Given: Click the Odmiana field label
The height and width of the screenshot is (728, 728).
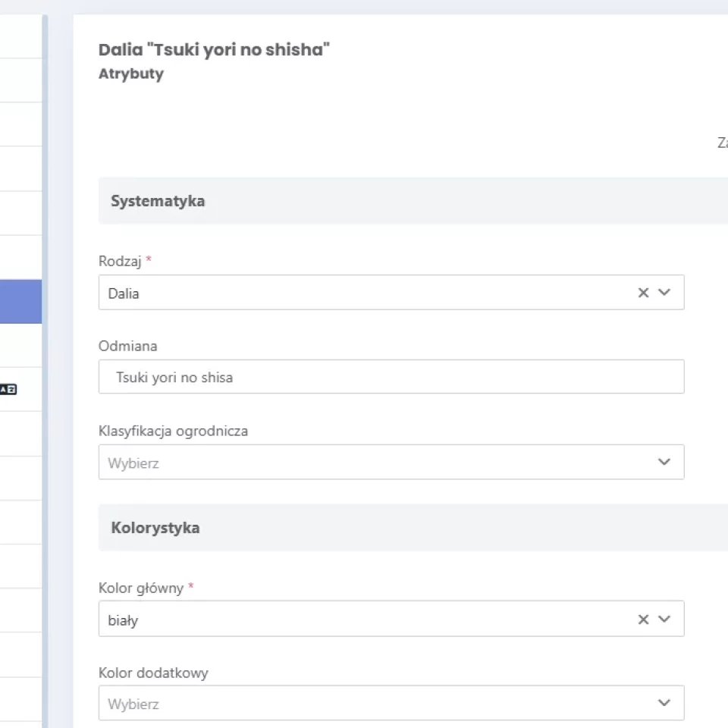Looking at the screenshot, I should pos(127,346).
